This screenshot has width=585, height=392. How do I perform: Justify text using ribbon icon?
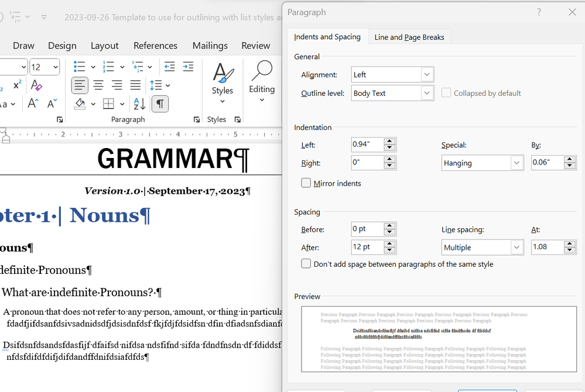[x=135, y=85]
